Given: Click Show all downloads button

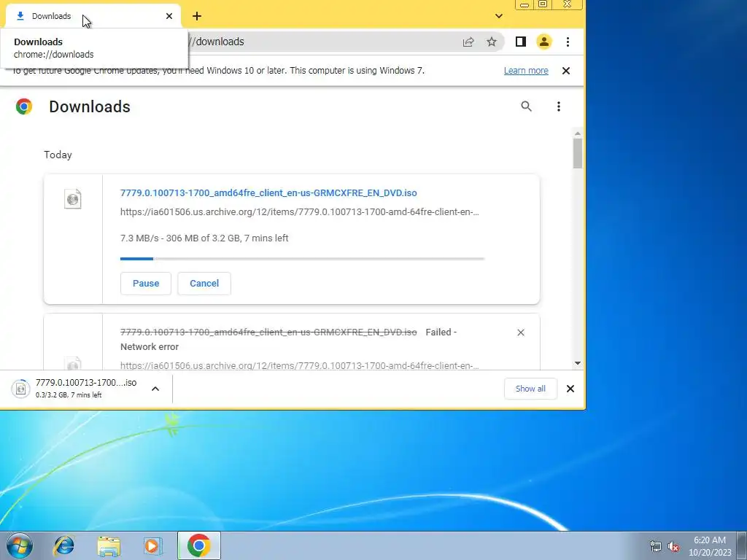Looking at the screenshot, I should 530,389.
